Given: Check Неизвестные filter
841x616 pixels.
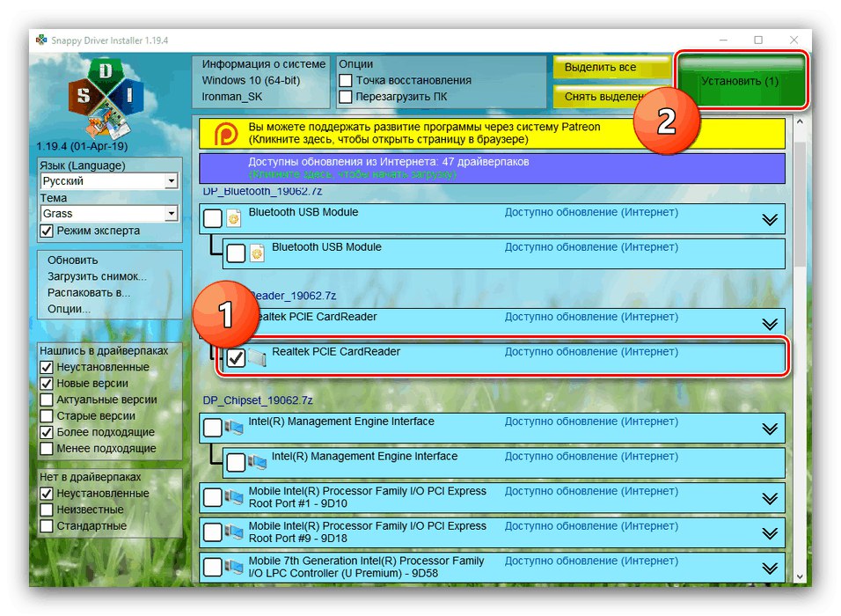Looking at the screenshot, I should (47, 510).
